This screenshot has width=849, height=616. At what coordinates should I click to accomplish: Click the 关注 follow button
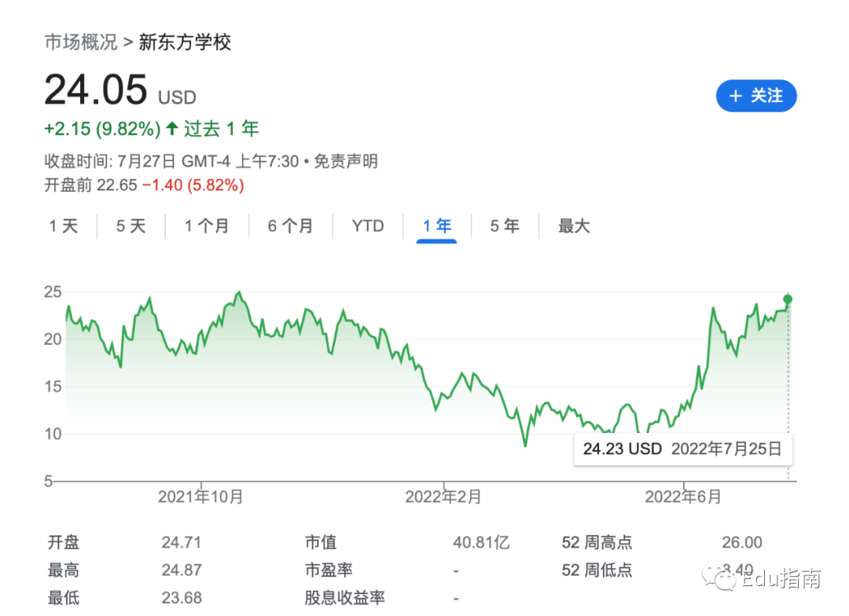(x=756, y=96)
